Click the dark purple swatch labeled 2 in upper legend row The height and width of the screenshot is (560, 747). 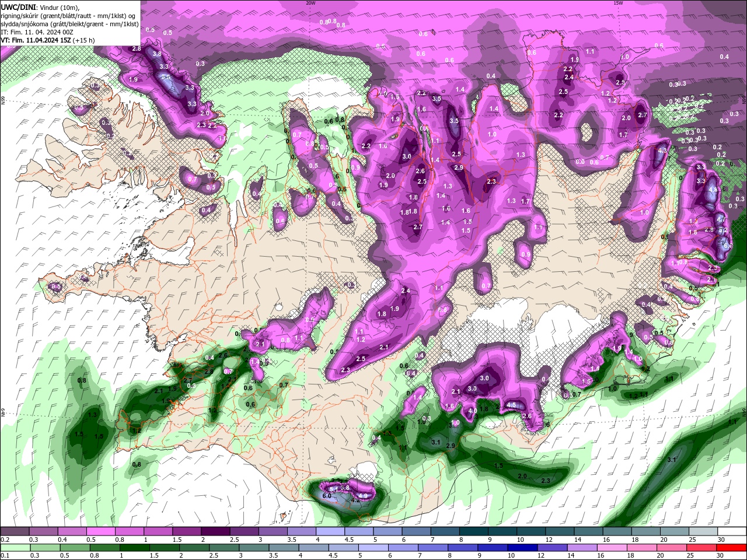[215, 531]
